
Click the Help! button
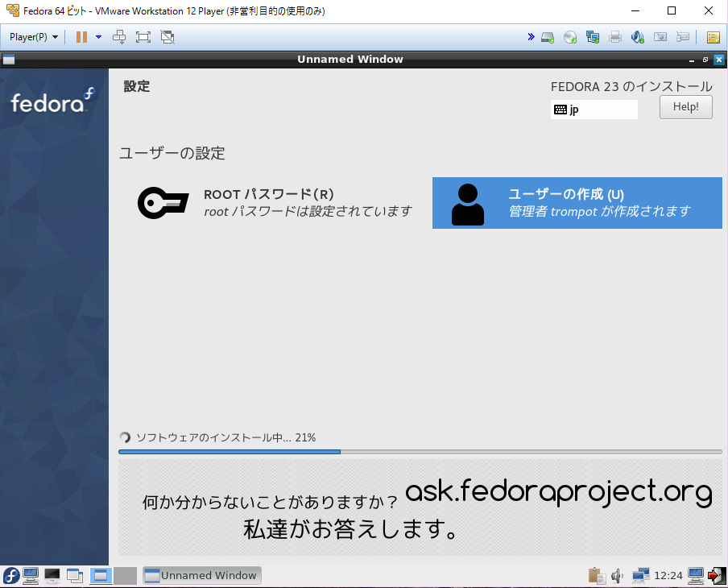pyautogui.click(x=686, y=107)
